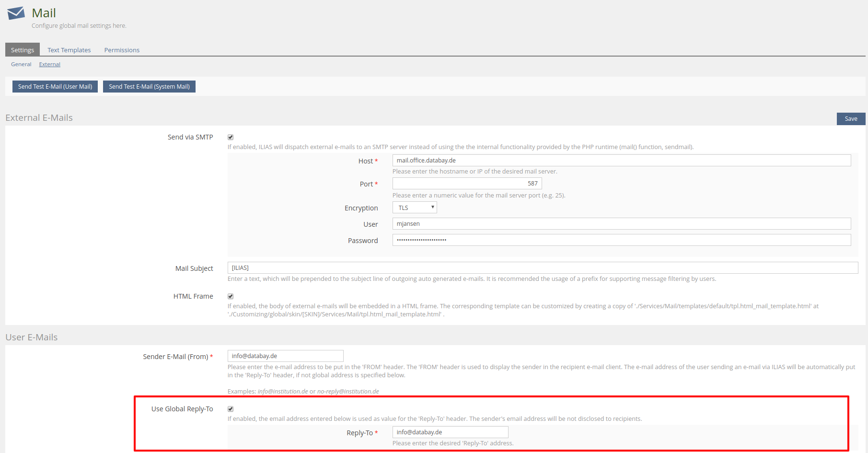Click the Mail Subject field
868x453 pixels.
coord(543,268)
